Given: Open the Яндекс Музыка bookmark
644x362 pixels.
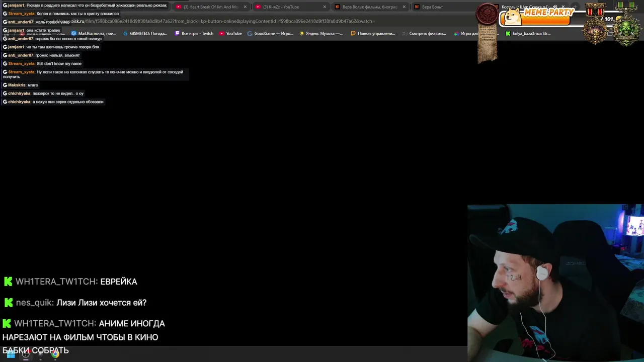Looking at the screenshot, I should pos(320,34).
